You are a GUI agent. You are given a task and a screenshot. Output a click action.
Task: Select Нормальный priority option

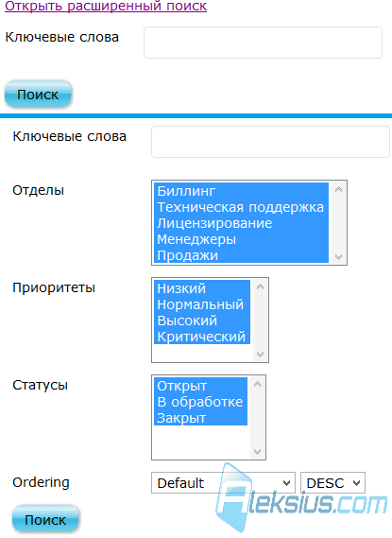(x=202, y=304)
